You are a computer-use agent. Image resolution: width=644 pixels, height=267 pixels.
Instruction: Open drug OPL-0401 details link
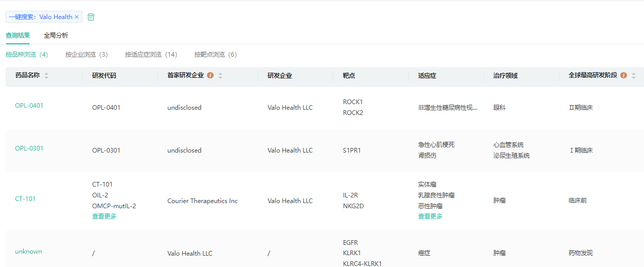(29, 106)
